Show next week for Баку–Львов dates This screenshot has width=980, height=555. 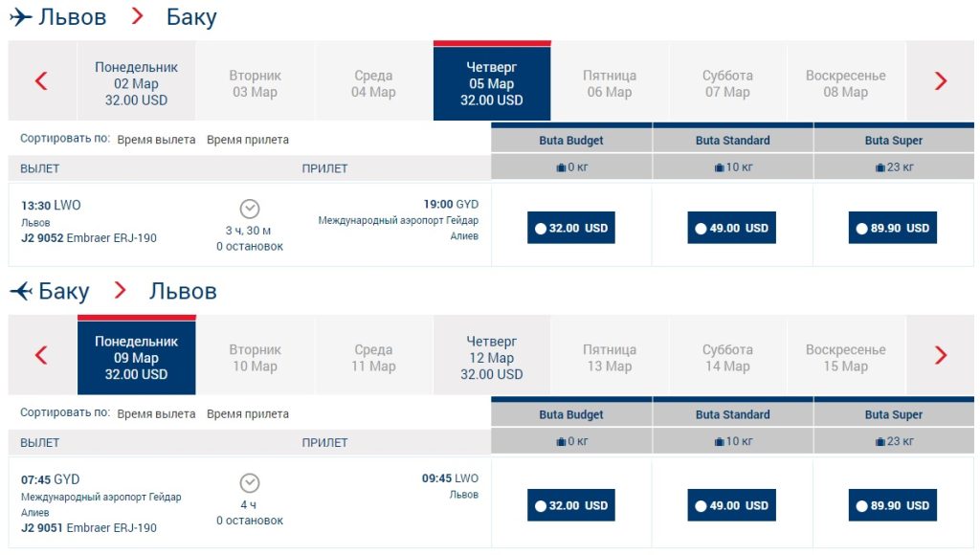[x=940, y=356]
